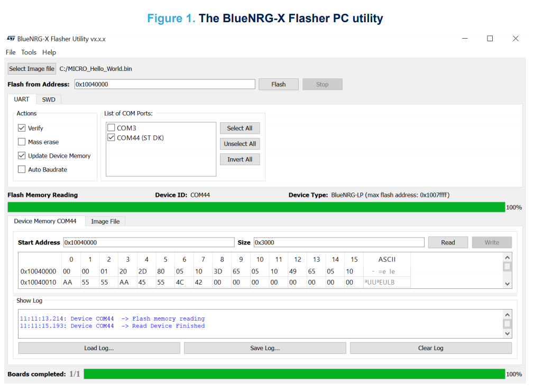Click Select All COM ports button
This screenshot has width=534, height=392.
click(240, 128)
